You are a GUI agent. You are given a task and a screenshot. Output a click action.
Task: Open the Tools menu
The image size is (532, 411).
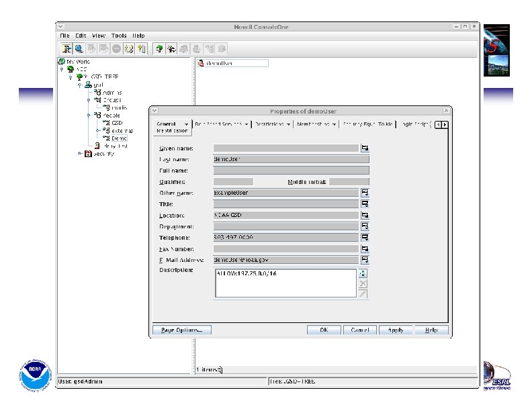(119, 36)
